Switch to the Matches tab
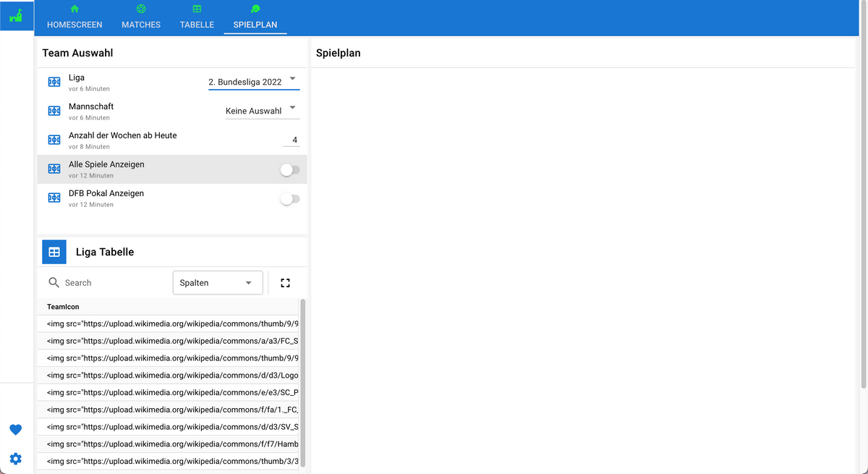Image resolution: width=868 pixels, height=474 pixels. (x=141, y=18)
